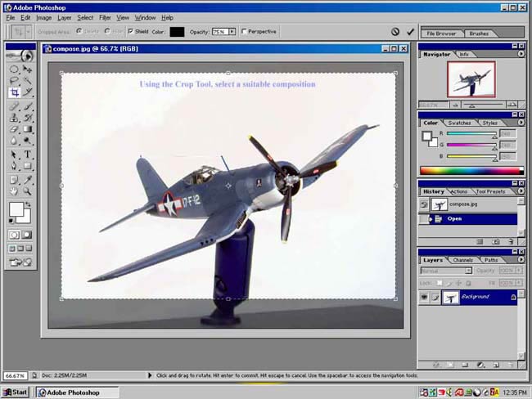The height and width of the screenshot is (399, 532).
Task: Cancel the crop operation button
Action: (395, 32)
